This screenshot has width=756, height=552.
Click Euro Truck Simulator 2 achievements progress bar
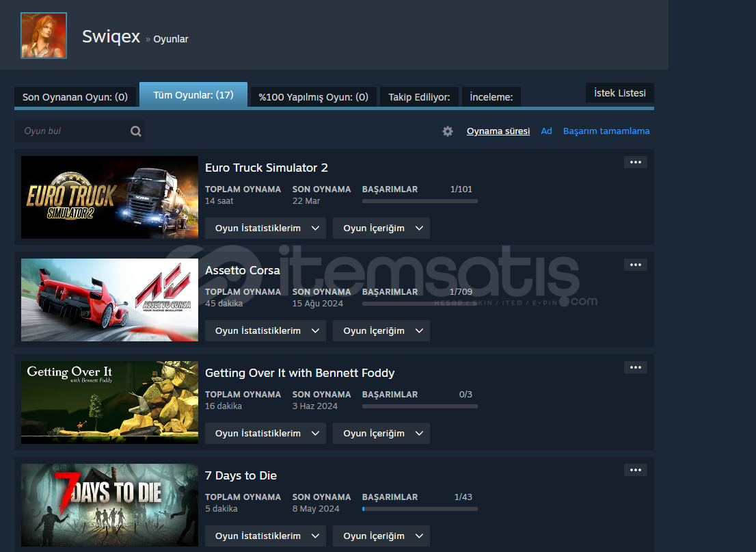(420, 201)
